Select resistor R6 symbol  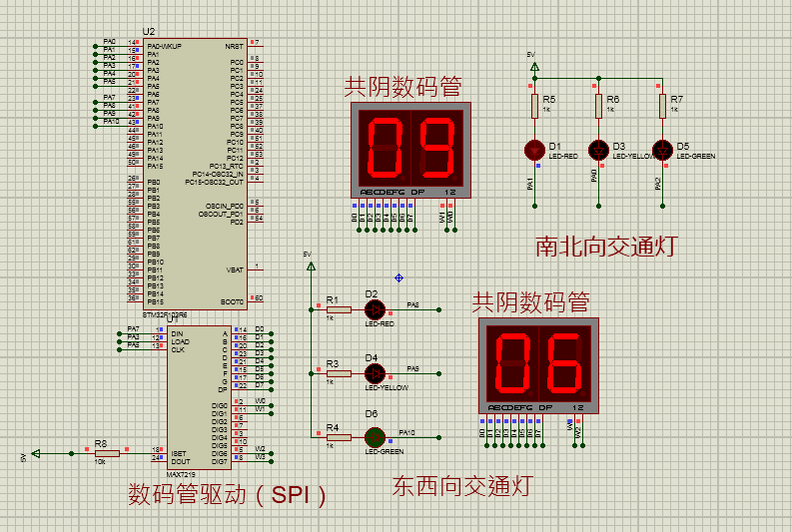598,106
